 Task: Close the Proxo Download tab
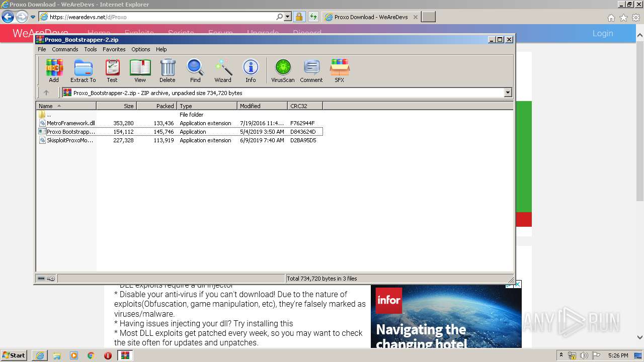[415, 17]
